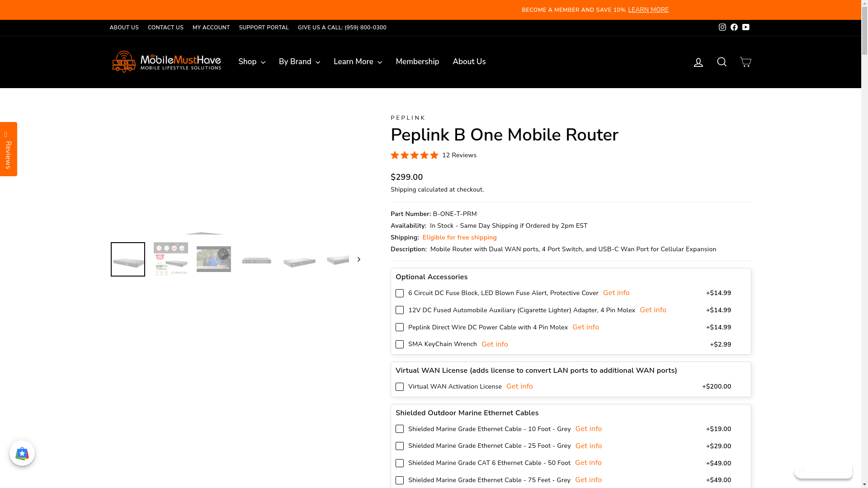Screen dimensions: 868x488
Task: Open MY ACCOUNT in top bar
Action: click(x=211, y=28)
